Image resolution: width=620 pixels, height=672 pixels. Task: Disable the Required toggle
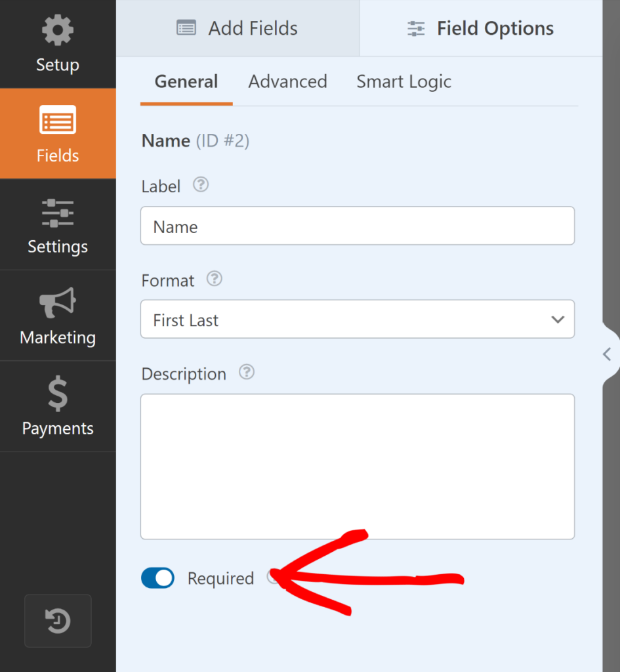pyautogui.click(x=157, y=578)
